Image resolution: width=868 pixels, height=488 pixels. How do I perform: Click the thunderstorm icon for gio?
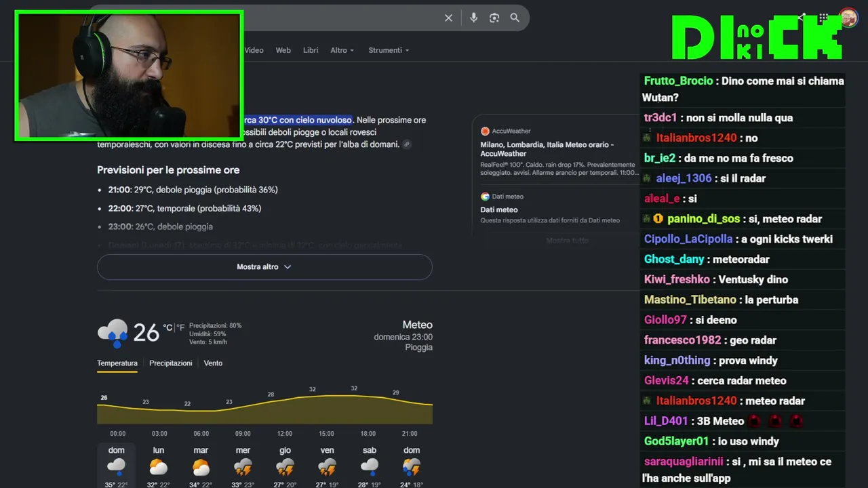coord(285,466)
